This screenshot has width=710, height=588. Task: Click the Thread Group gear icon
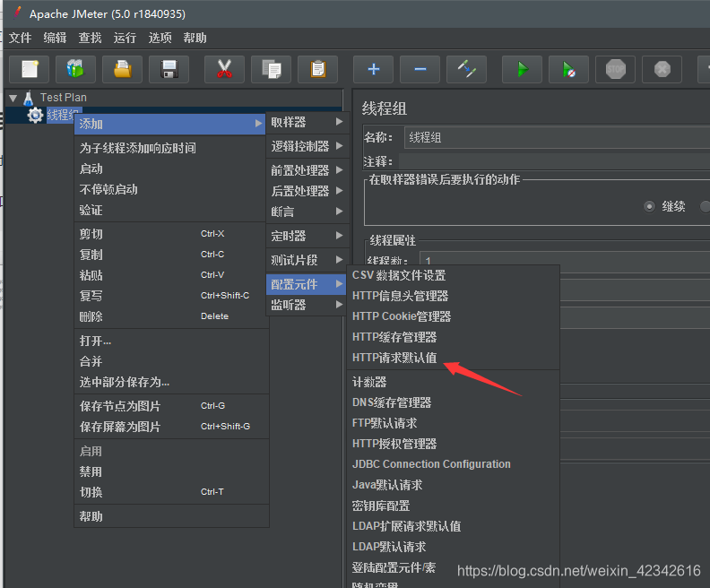coord(35,115)
